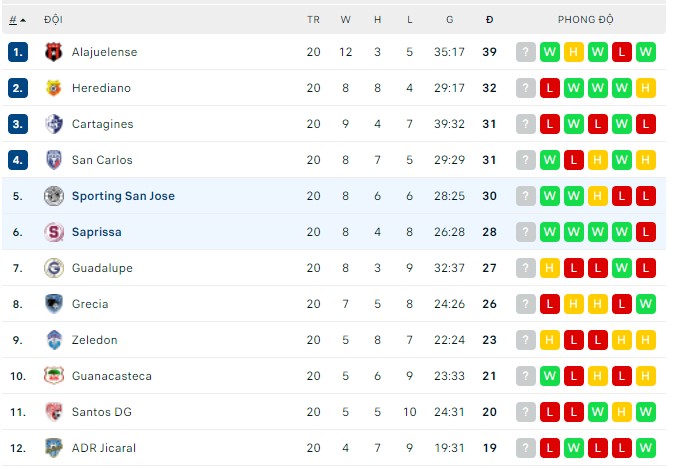
Task: Open the Saprissa team name link
Action: [x=97, y=232]
